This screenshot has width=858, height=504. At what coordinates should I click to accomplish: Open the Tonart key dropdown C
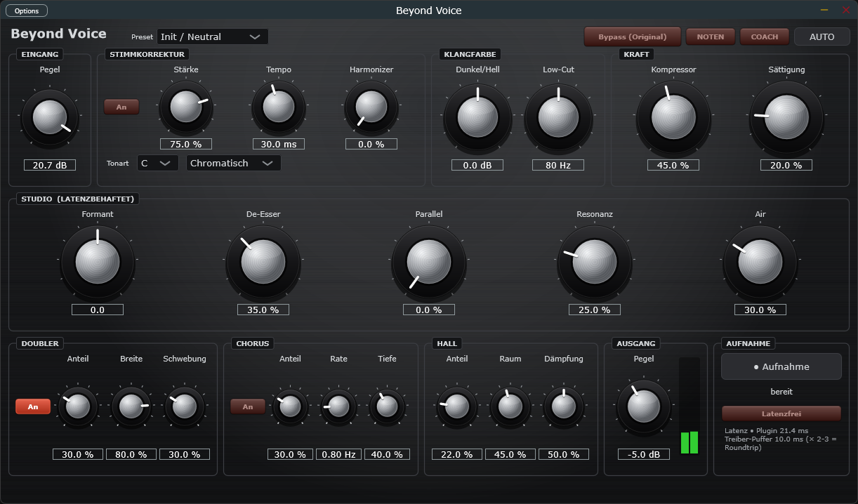[158, 163]
